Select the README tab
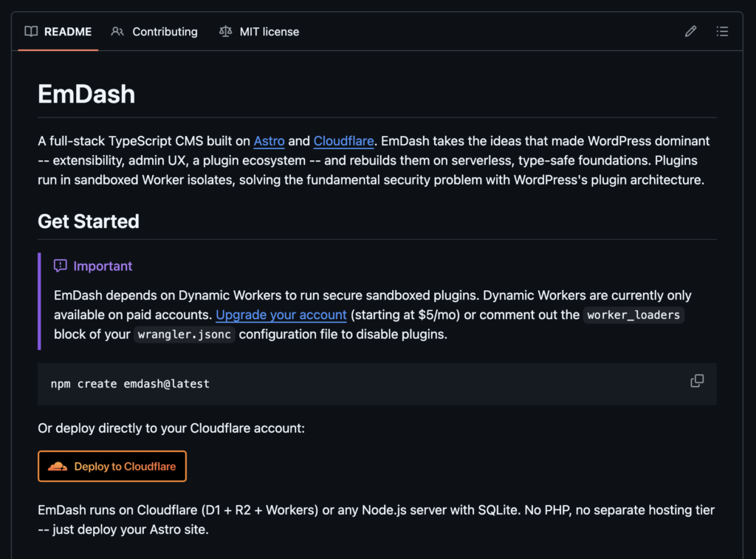The image size is (756, 559). tap(66, 31)
